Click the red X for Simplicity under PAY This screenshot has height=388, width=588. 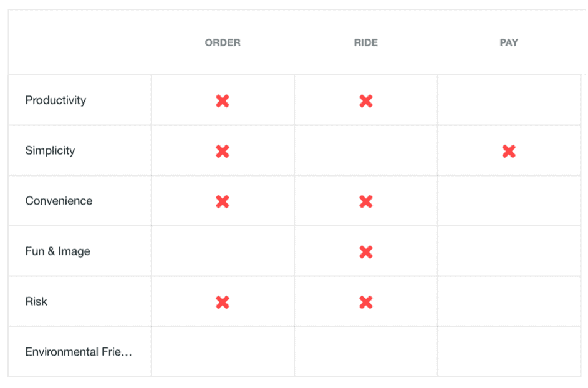pyautogui.click(x=509, y=151)
